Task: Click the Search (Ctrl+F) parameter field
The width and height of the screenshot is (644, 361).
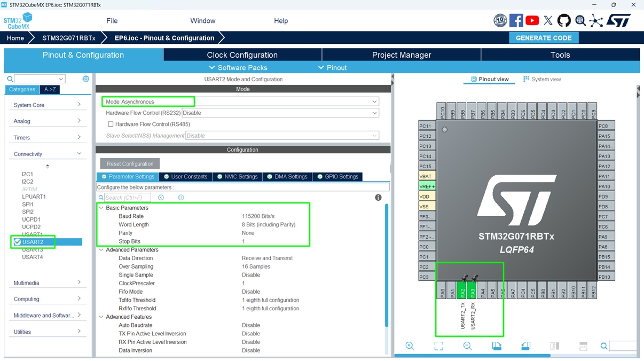Action: click(128, 197)
